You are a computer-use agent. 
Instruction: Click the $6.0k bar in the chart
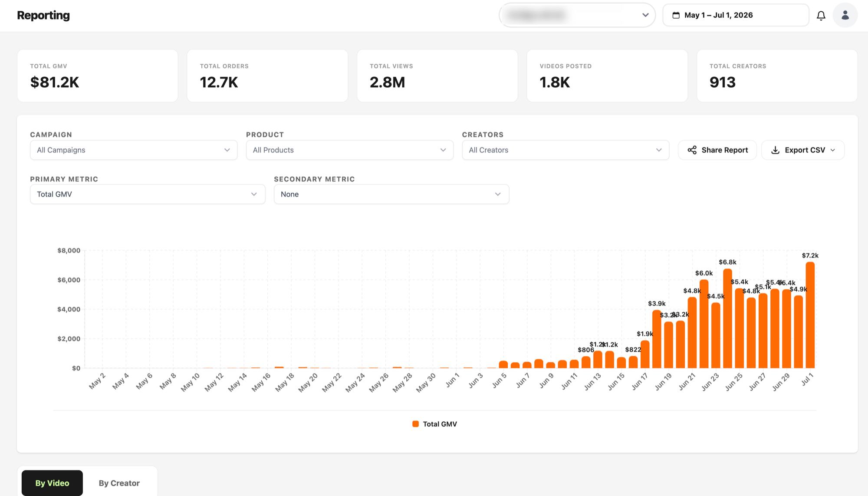(704, 324)
